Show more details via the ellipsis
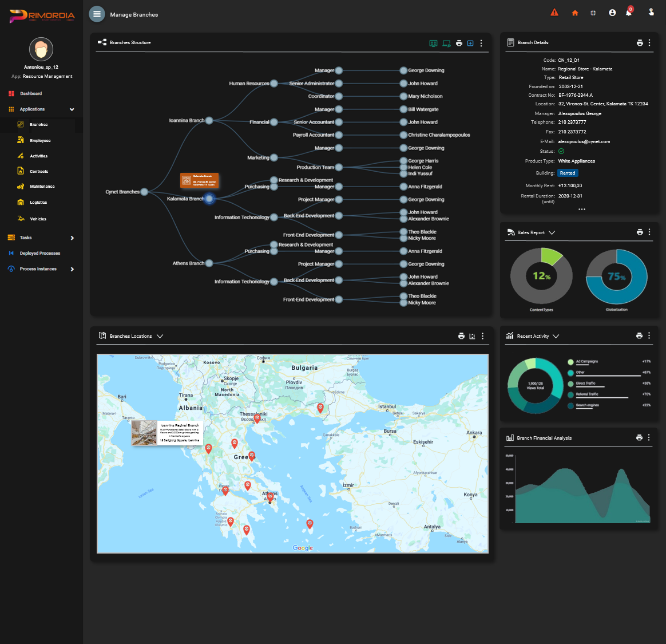This screenshot has height=644, width=666. click(x=581, y=210)
